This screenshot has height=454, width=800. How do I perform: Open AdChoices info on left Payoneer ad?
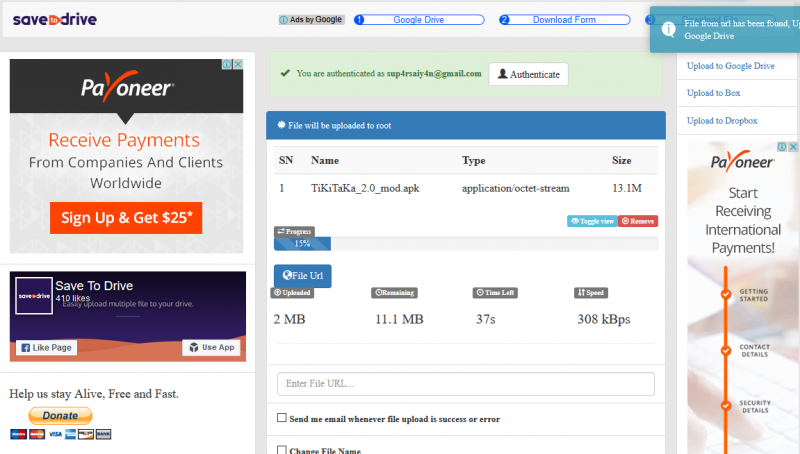tap(227, 64)
